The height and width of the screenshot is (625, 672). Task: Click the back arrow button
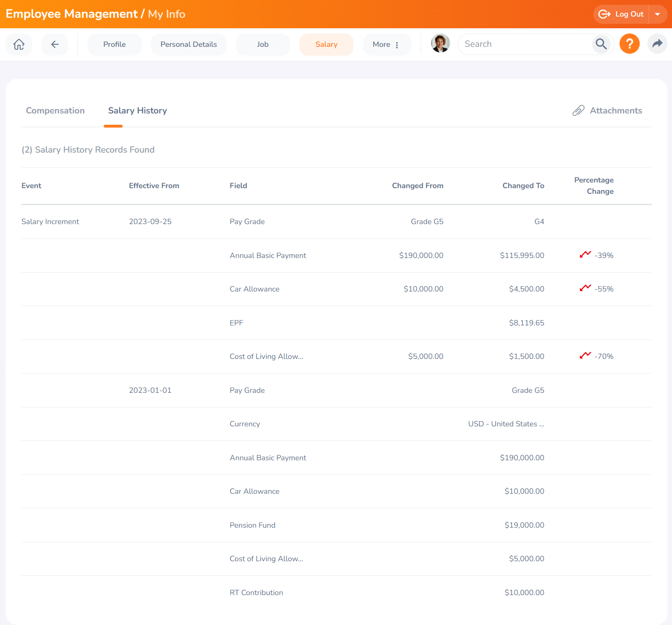[x=55, y=44]
